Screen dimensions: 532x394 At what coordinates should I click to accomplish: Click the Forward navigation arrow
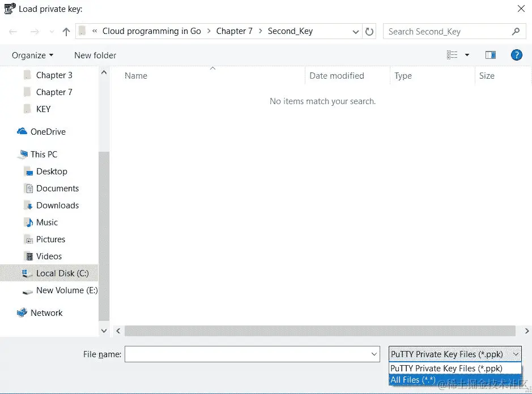click(x=35, y=32)
